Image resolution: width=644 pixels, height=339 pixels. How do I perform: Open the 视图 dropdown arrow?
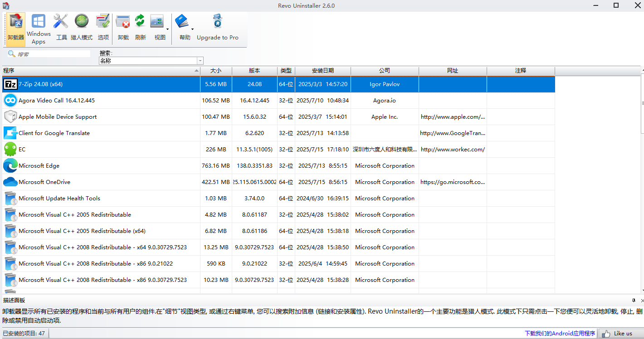[x=168, y=30]
